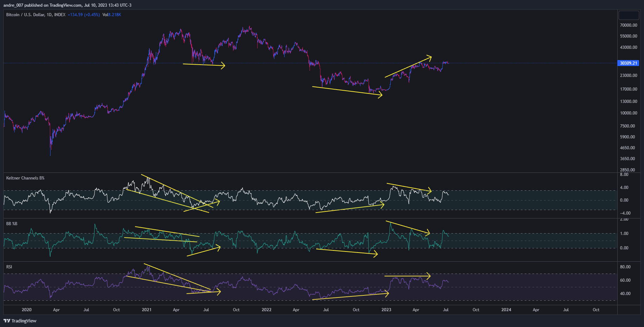
Task: Click the +134.59 (+0.45%) price change value
Action: point(84,15)
